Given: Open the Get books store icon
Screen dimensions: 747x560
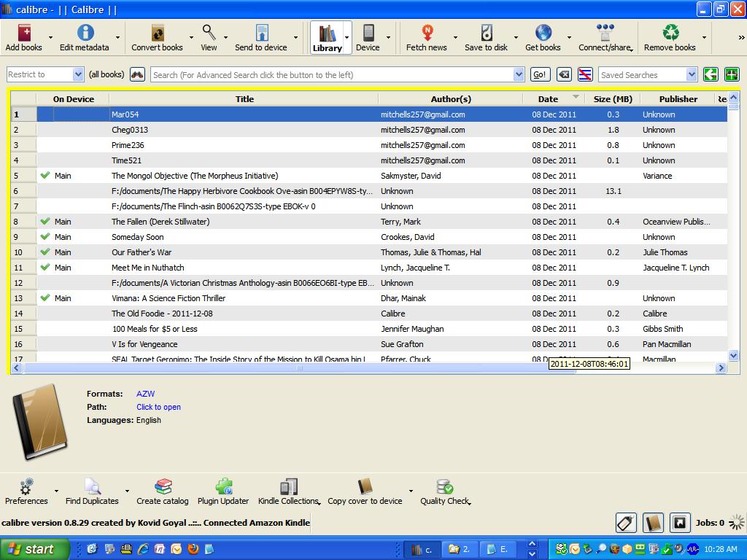Looking at the screenshot, I should pos(543,34).
